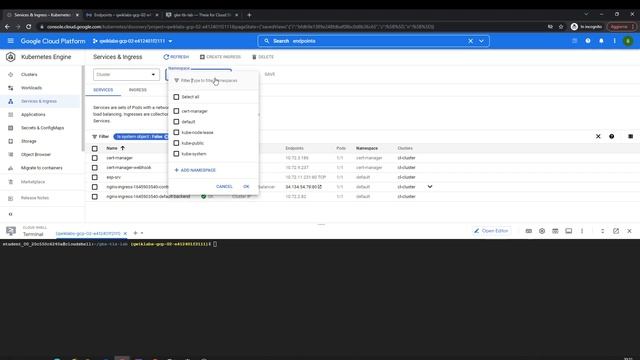Select the cert-manager service row checkbox

95,158
